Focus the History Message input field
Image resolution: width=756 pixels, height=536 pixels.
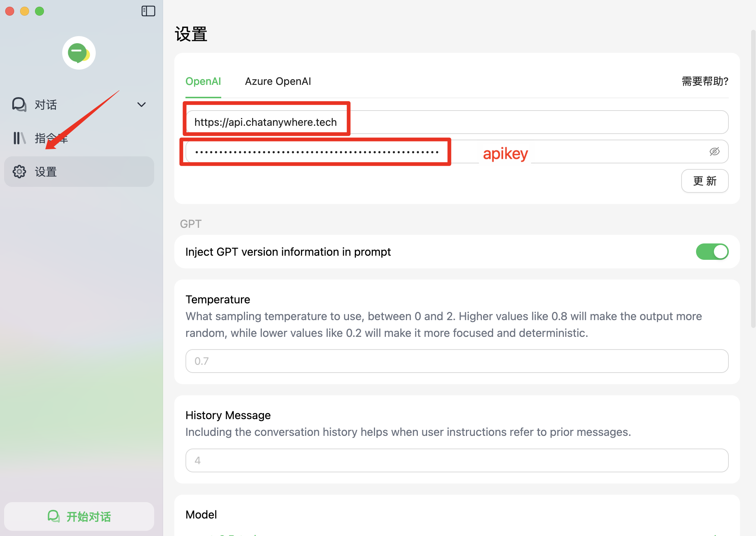[457, 460]
